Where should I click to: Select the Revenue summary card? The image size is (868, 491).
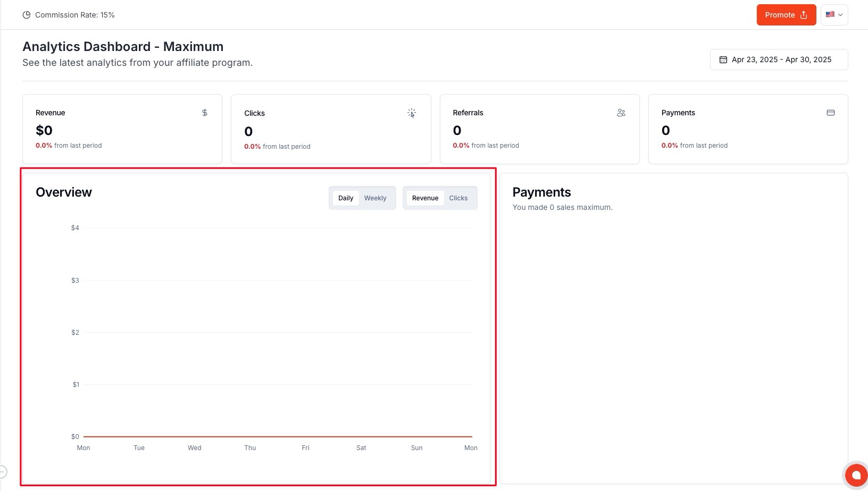(x=122, y=129)
